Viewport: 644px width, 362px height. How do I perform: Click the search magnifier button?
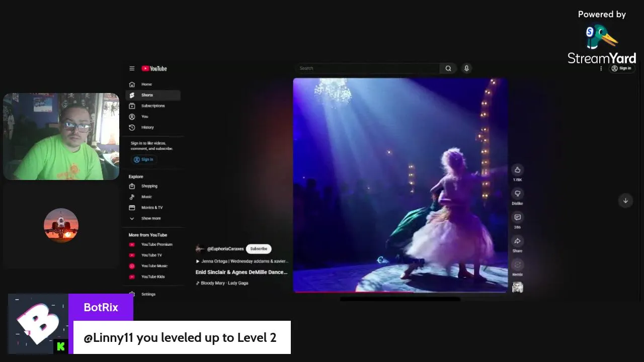click(x=448, y=68)
